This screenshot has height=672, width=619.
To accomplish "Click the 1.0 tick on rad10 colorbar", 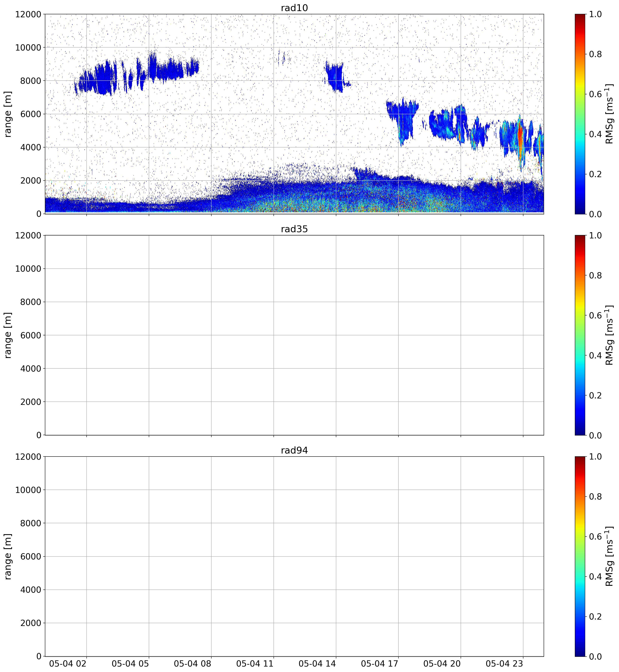I will [x=595, y=14].
